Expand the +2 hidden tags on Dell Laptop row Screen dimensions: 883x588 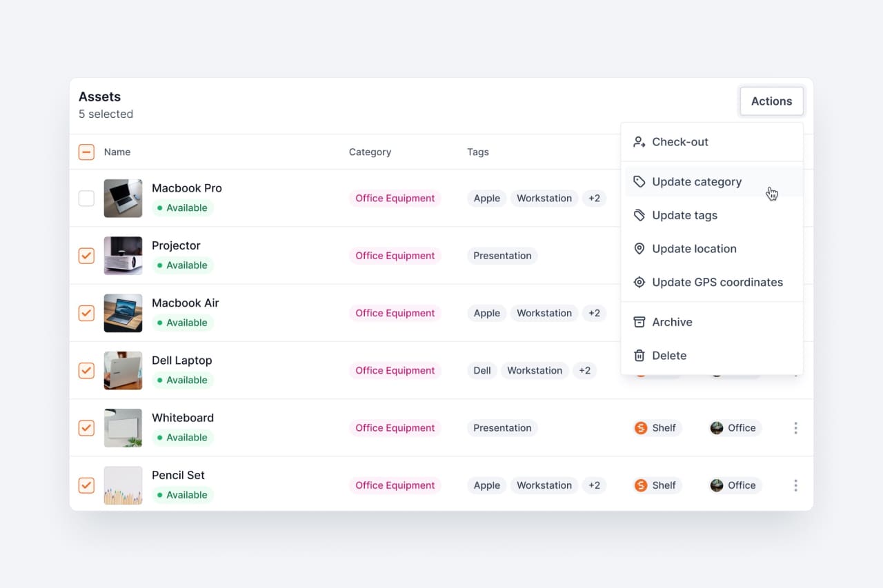585,370
